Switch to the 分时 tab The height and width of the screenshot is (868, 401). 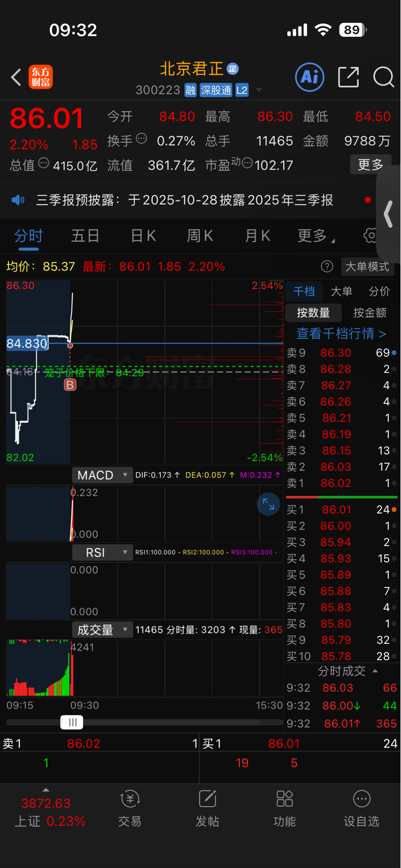point(29,236)
